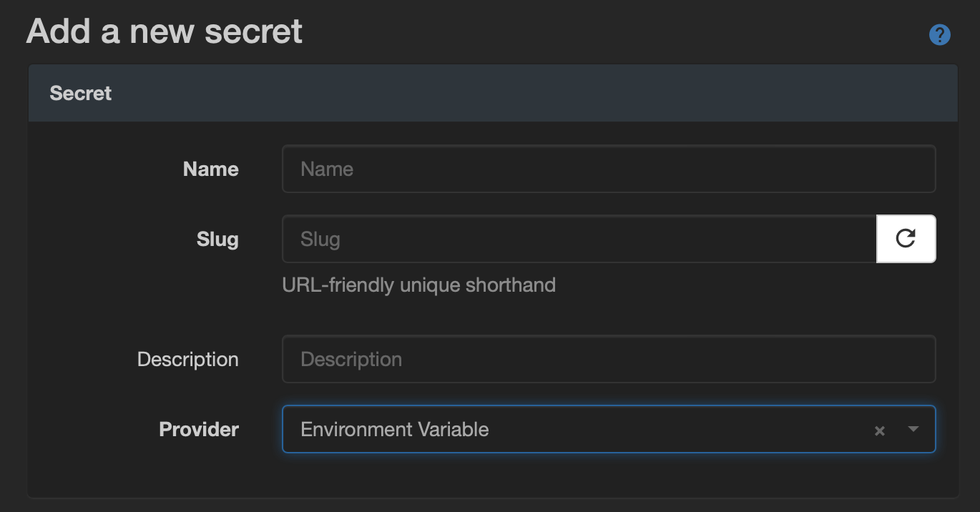This screenshot has height=512, width=980.
Task: Click the 'Add a new secret' page heading
Action: click(x=165, y=31)
